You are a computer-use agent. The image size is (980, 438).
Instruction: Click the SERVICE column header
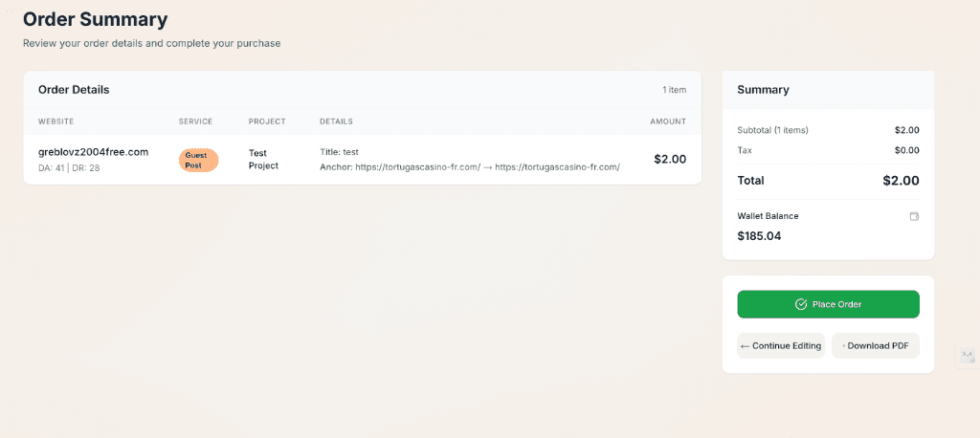click(x=195, y=121)
